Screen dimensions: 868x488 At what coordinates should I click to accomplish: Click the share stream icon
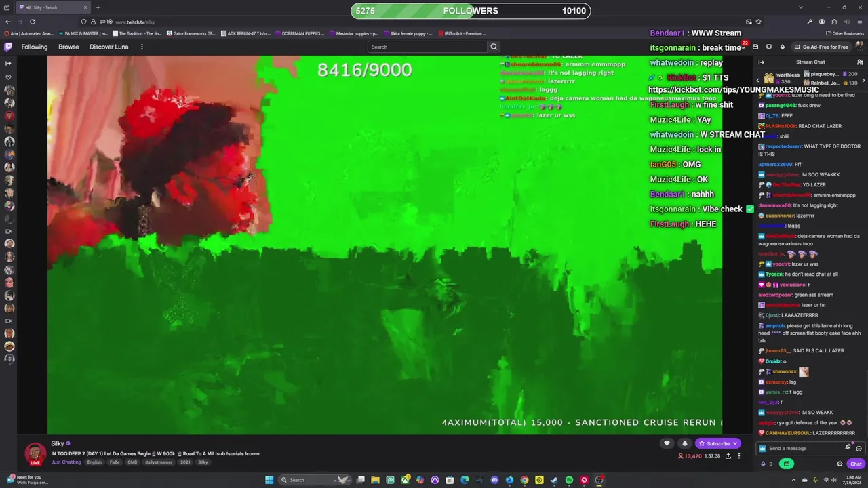point(728,456)
